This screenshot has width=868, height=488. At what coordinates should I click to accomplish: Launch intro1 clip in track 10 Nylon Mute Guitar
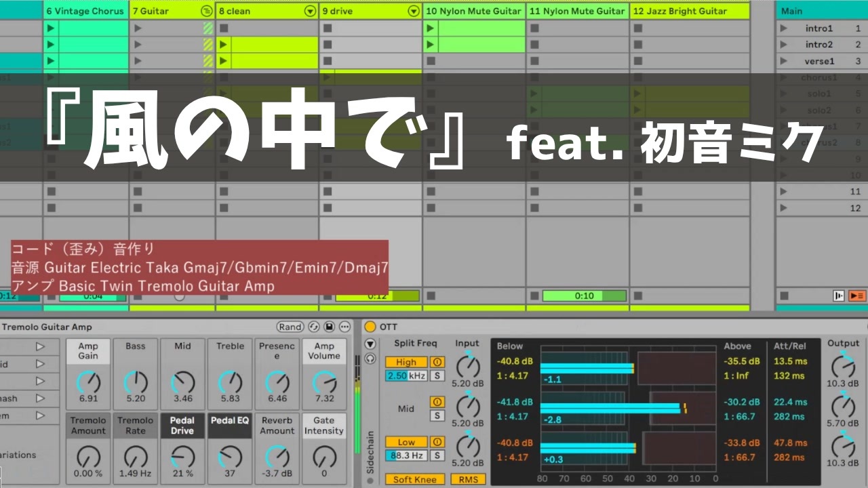[431, 28]
